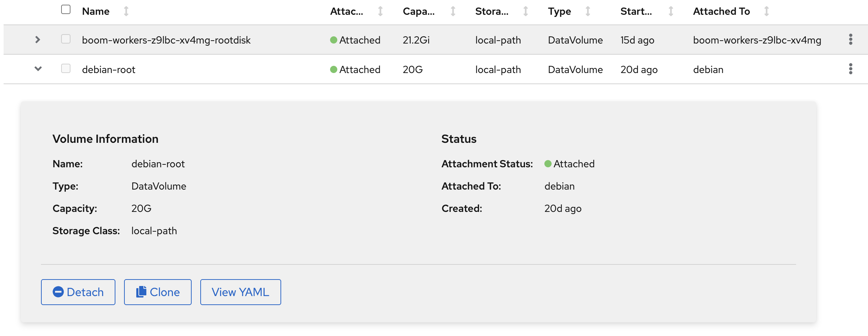Expand the boom-workers rootdisk row details
Viewport: 868px width, 336px height.
point(38,40)
